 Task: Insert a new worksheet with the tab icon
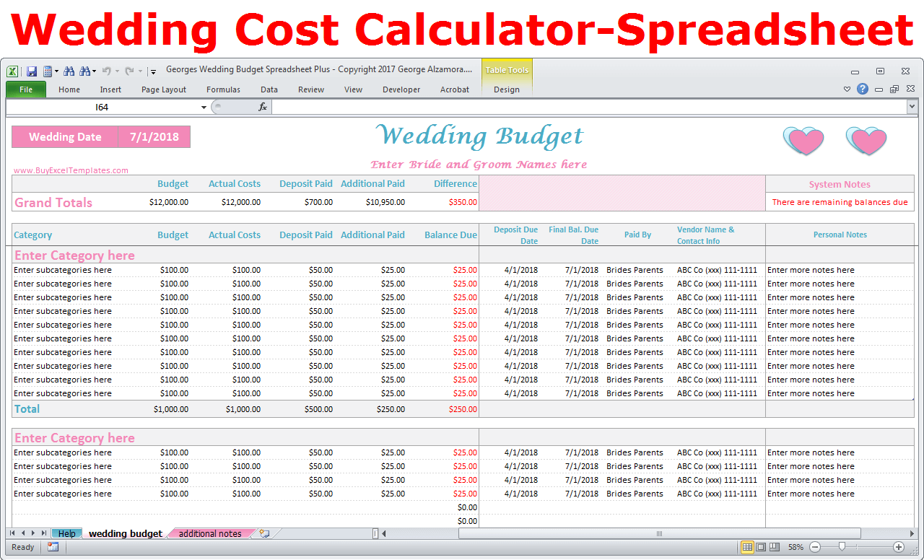(x=264, y=533)
